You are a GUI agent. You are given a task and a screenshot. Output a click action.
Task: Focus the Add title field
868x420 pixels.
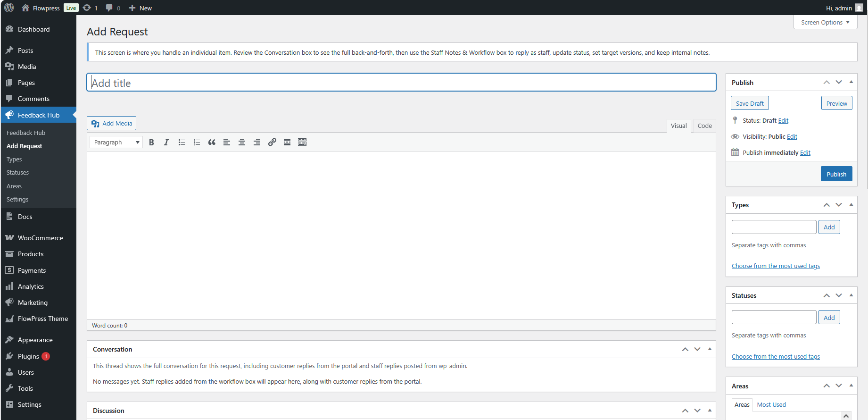point(402,83)
